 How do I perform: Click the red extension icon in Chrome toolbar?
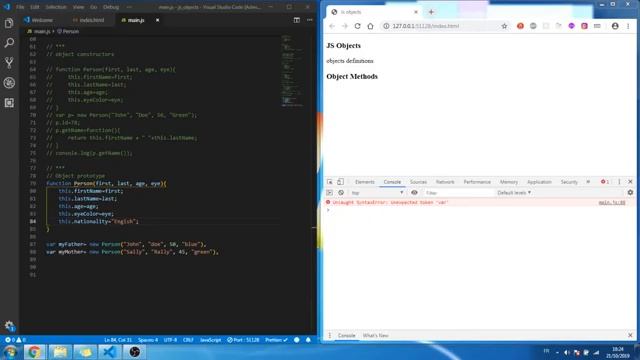(520, 26)
